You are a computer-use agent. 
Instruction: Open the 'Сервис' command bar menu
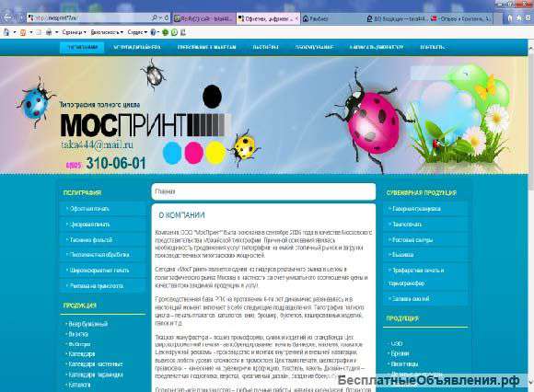coord(137,33)
